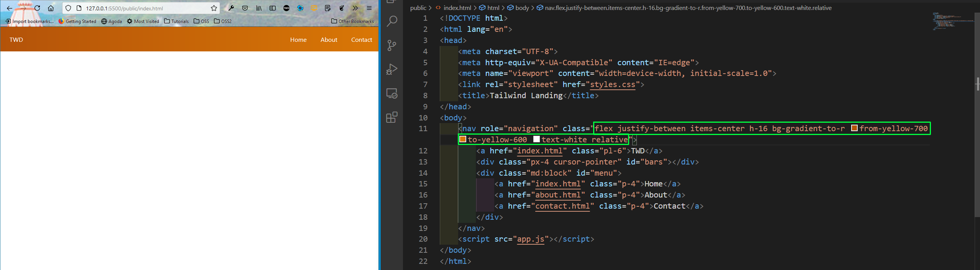The height and width of the screenshot is (270, 980).
Task: Click the nav.flex breadcrumb element
Action: (684, 8)
